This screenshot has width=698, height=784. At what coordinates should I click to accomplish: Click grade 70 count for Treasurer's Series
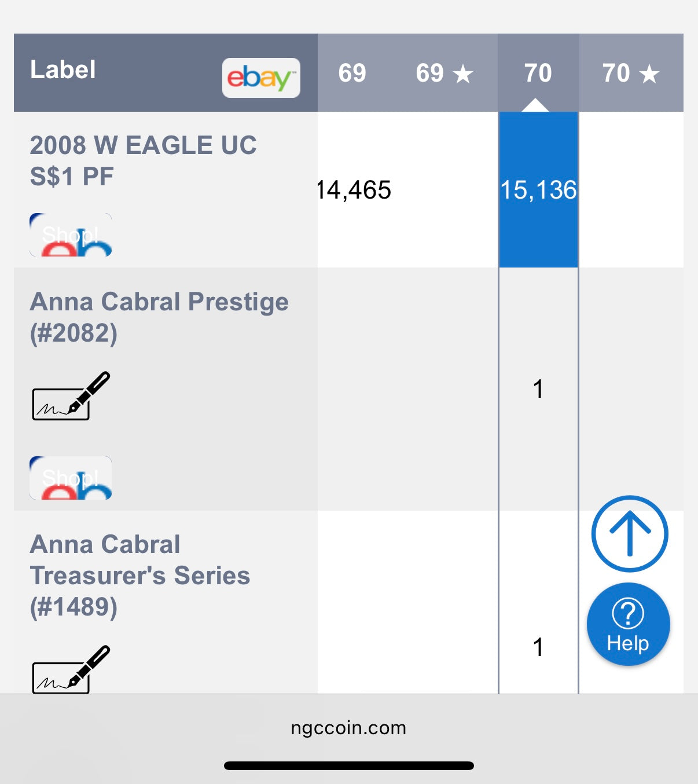tap(538, 647)
